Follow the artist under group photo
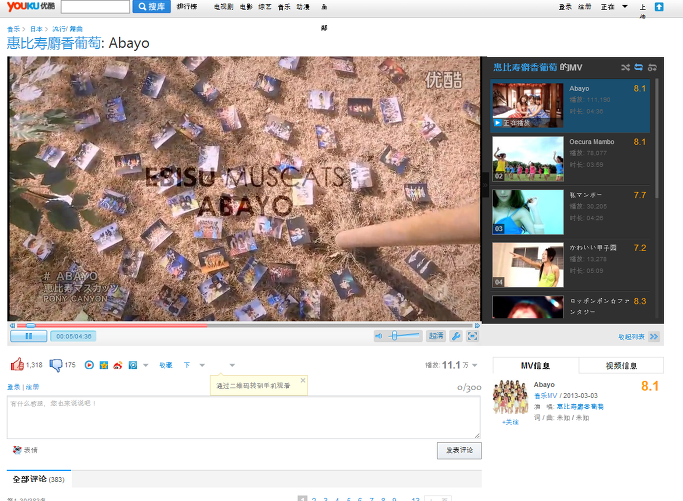Screen dimensions: 683x501 pos(510,422)
